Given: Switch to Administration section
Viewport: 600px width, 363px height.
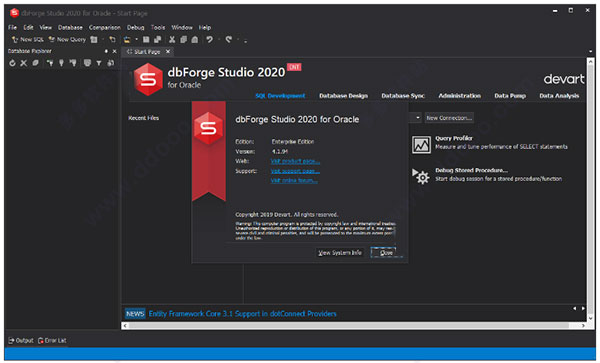Looking at the screenshot, I should pyautogui.click(x=460, y=96).
